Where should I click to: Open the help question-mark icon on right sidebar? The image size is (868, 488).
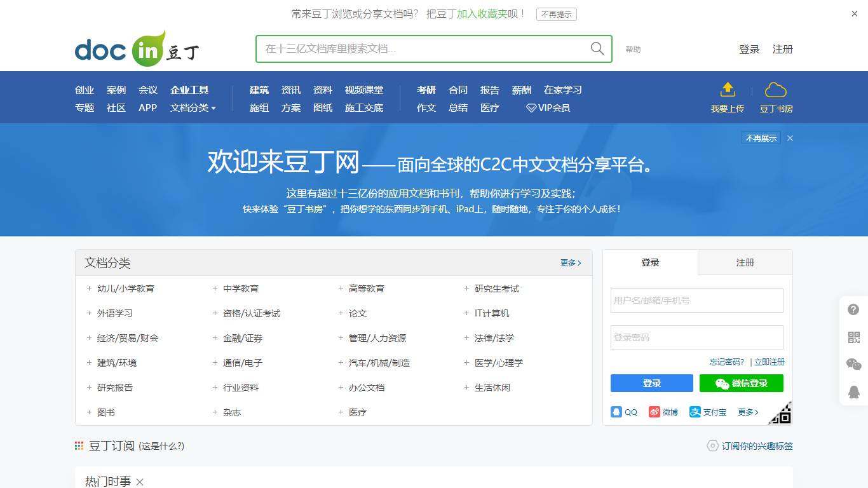853,309
